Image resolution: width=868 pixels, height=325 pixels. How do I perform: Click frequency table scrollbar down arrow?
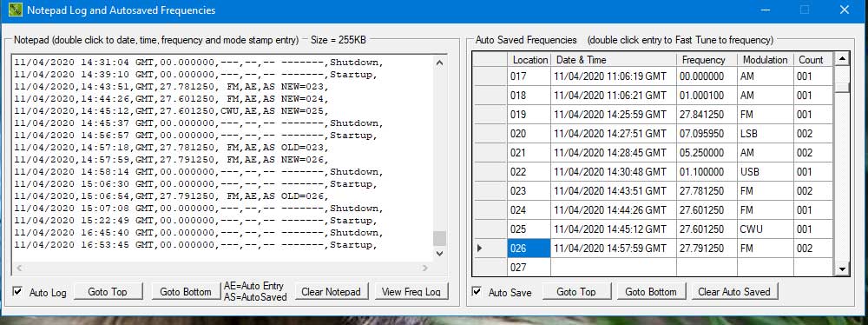pos(842,269)
